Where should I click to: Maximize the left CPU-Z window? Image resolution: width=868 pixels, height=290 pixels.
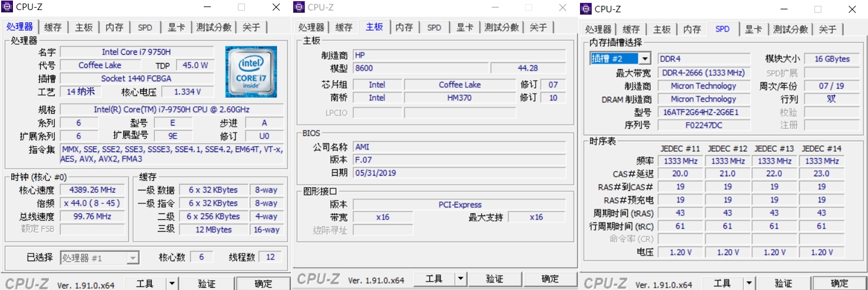tap(241, 7)
